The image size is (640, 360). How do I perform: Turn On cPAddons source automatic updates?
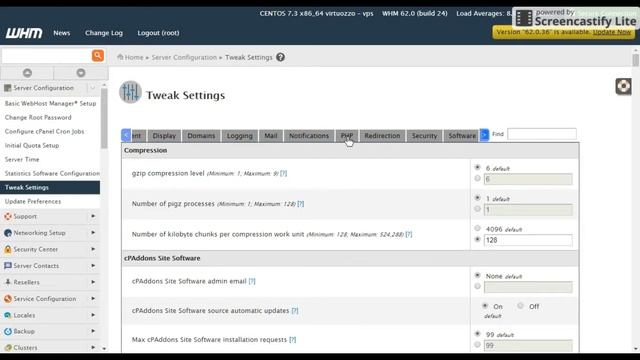[485, 305]
